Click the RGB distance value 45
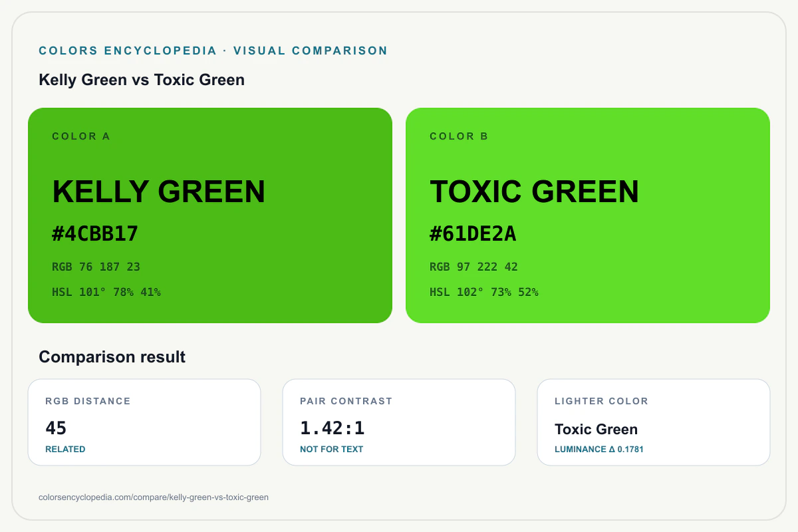The image size is (798, 532). [x=56, y=428]
